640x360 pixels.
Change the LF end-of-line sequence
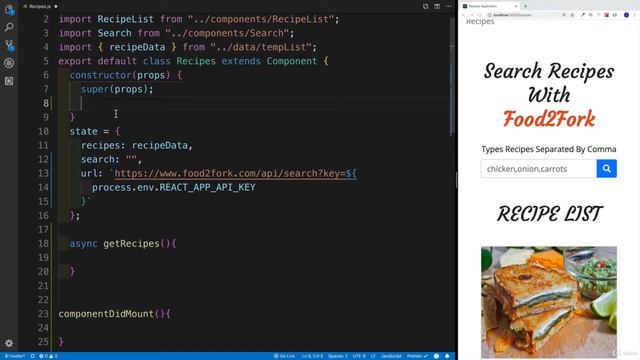click(373, 356)
